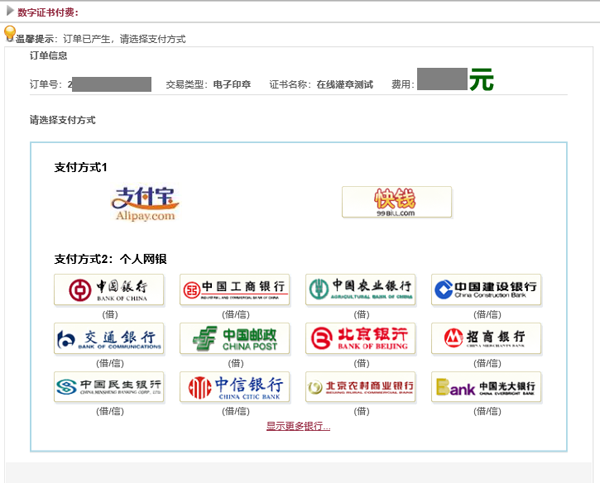The image size is (600, 483).
Task: Click (借/信) label under China Everbright Bank
Action: point(487,411)
